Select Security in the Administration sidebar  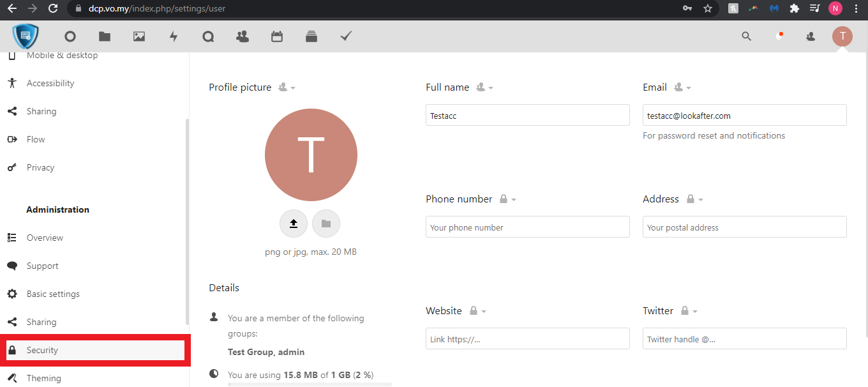click(42, 350)
